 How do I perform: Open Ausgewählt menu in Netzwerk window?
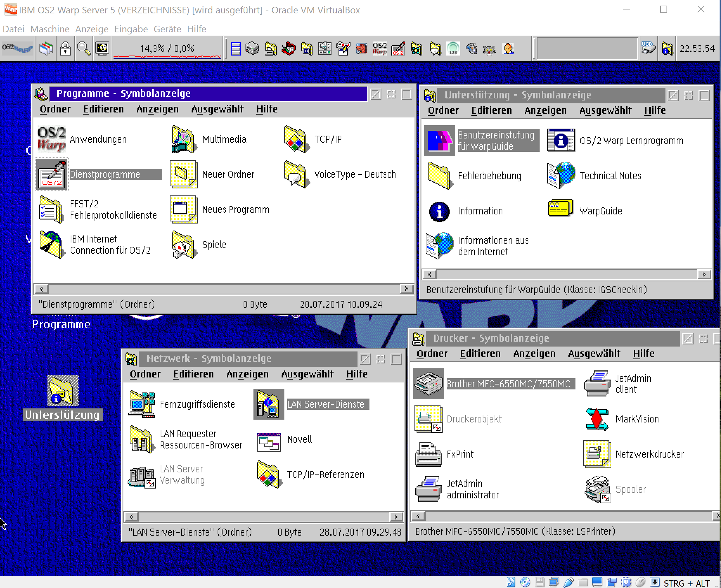(x=307, y=374)
